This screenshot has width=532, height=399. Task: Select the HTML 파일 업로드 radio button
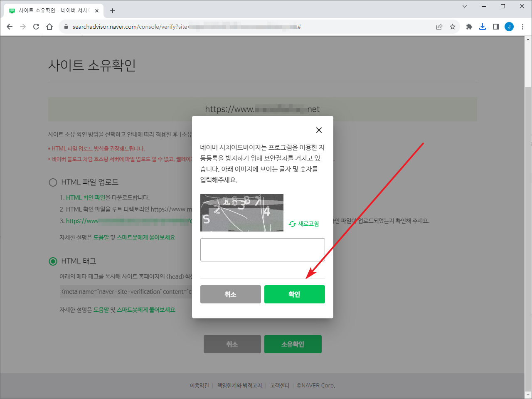click(x=53, y=182)
